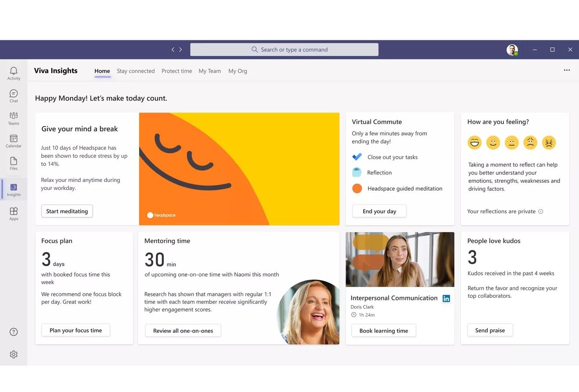Image resolution: width=579 pixels, height=392 pixels.
Task: Click the Start meditating button
Action: click(67, 211)
